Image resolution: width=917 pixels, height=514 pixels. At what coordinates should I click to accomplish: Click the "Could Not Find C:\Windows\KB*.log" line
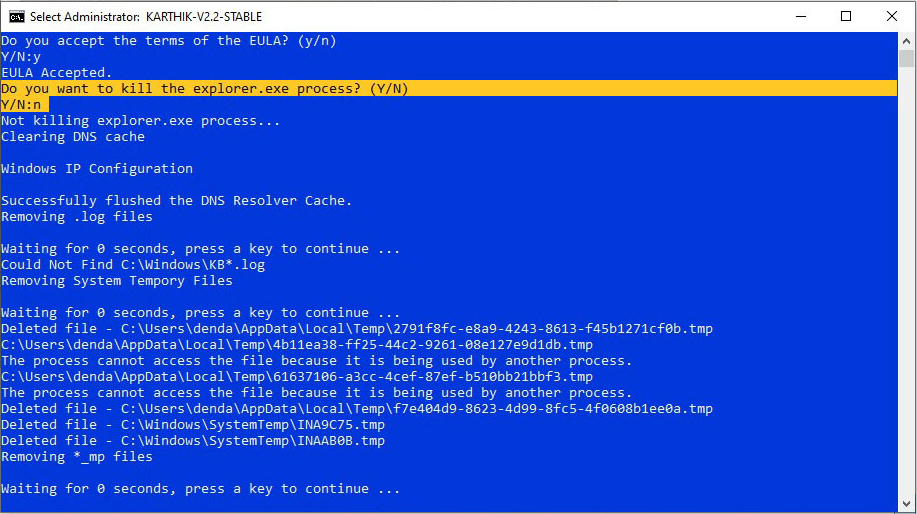(x=133, y=265)
